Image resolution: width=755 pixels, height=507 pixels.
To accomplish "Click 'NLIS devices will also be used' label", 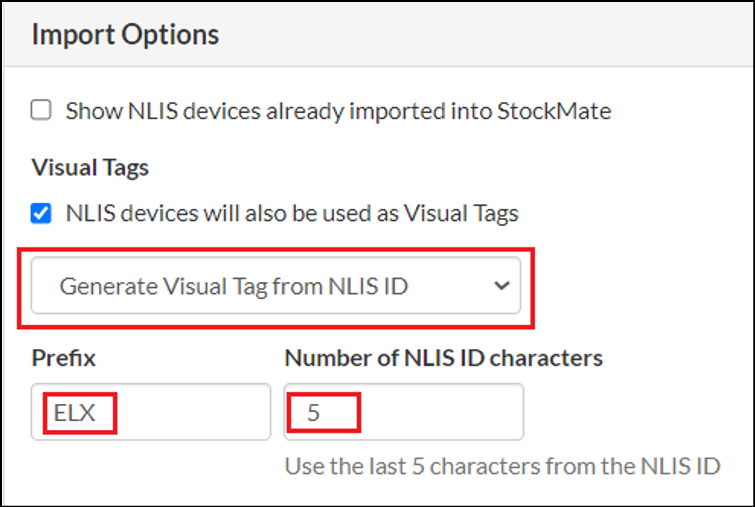I will point(292,213).
